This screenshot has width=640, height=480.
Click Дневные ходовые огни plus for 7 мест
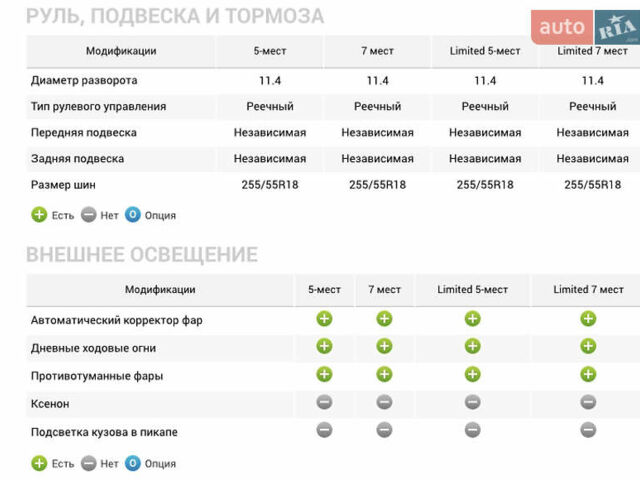click(384, 347)
